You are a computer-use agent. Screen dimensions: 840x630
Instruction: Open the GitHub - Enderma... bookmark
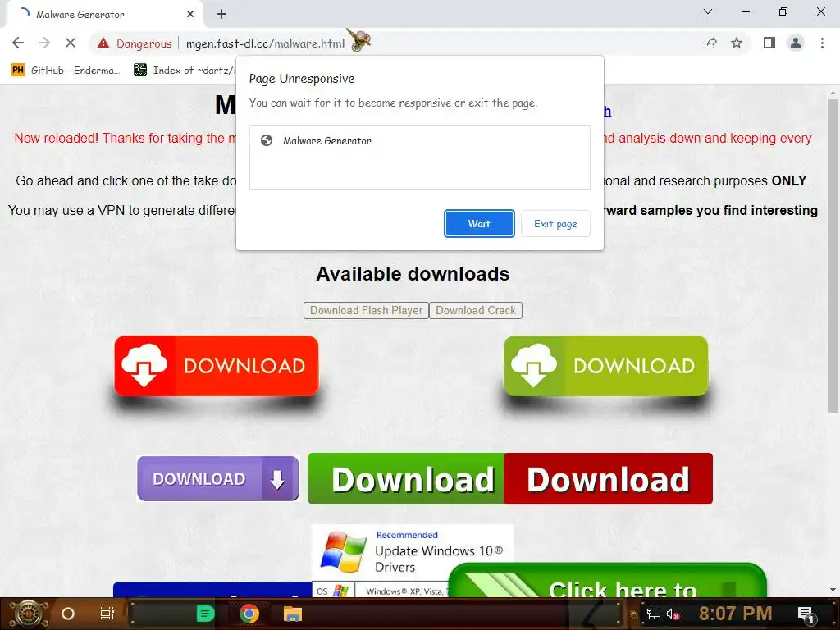pos(66,71)
